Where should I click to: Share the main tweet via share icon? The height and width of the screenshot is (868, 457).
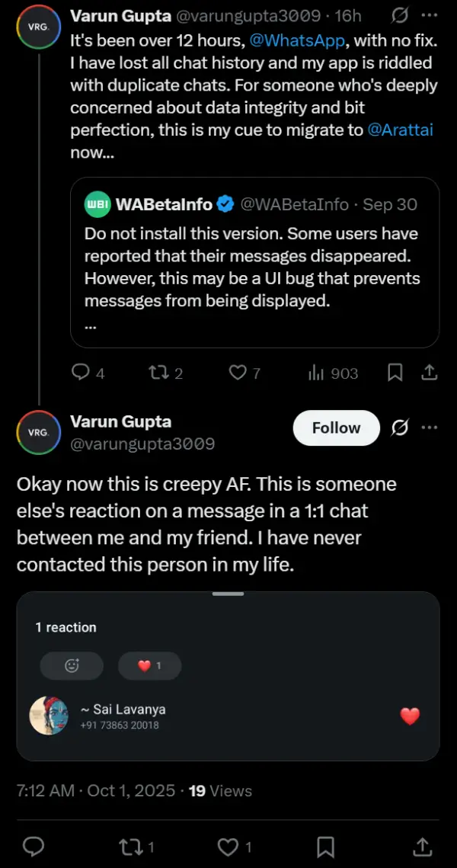(423, 846)
